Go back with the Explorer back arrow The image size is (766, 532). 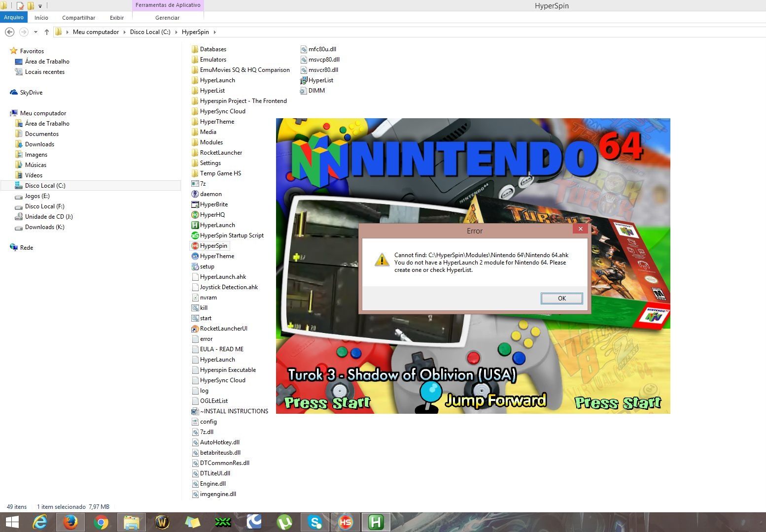[x=9, y=32]
